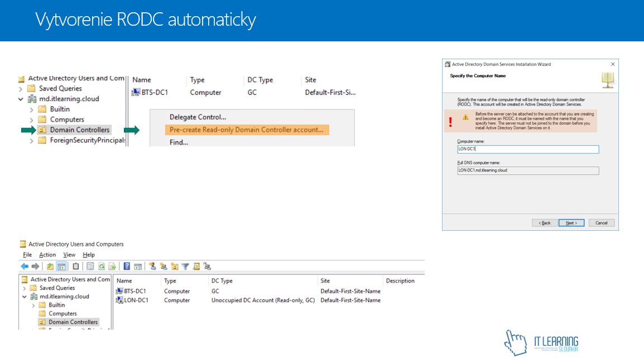Click the Create New Group icon
644x362 pixels.
(164, 266)
